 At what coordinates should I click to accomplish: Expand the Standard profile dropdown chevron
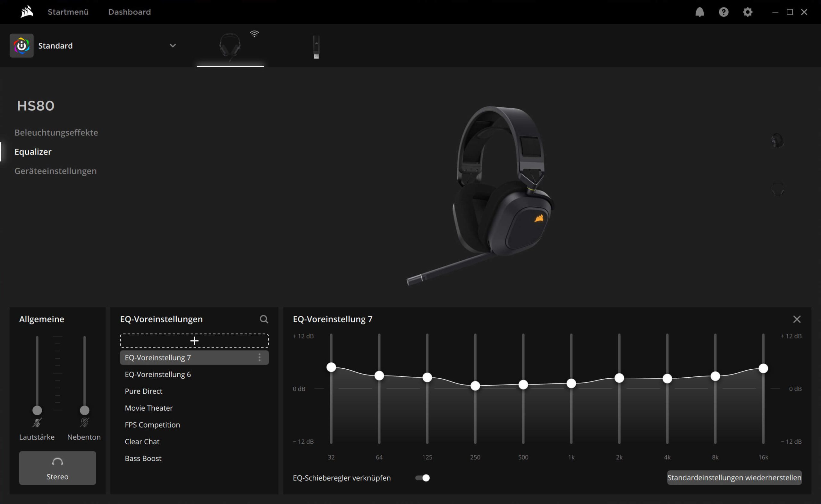(x=172, y=46)
